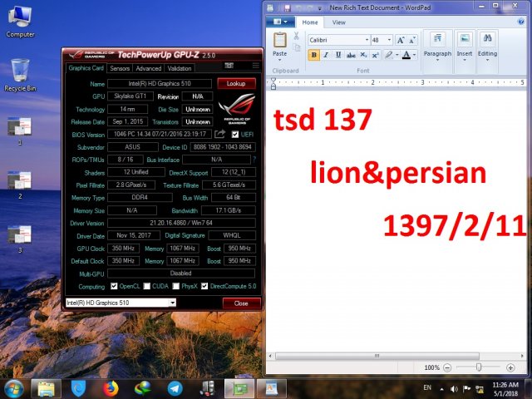Click the Strikethrough icon
Viewport: 532px width, 399px height.
[348, 55]
